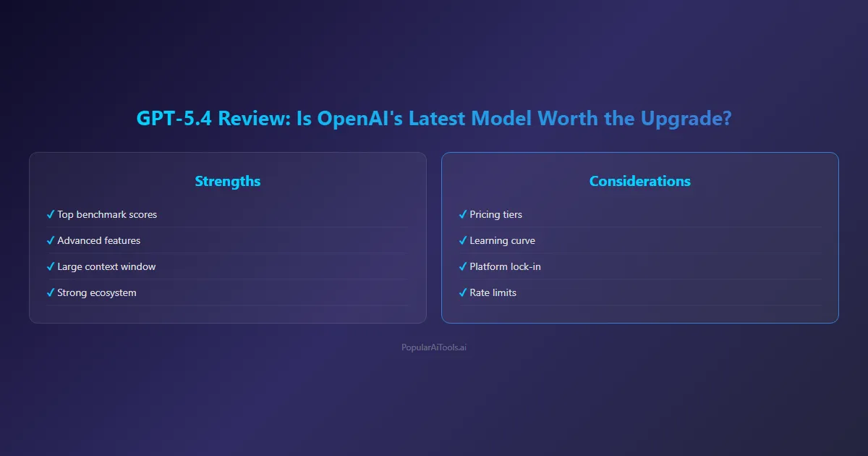Select the Considerations card heading

[x=640, y=181]
